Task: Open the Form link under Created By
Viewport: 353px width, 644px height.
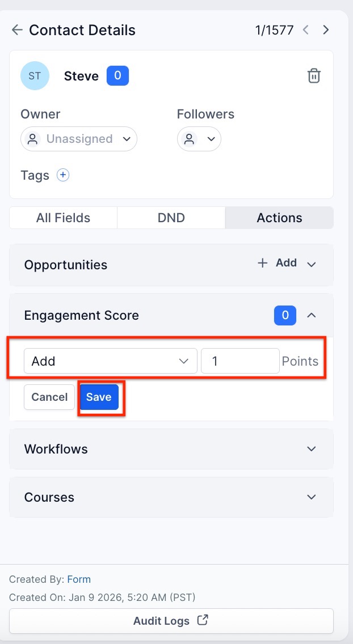Action: pos(79,579)
